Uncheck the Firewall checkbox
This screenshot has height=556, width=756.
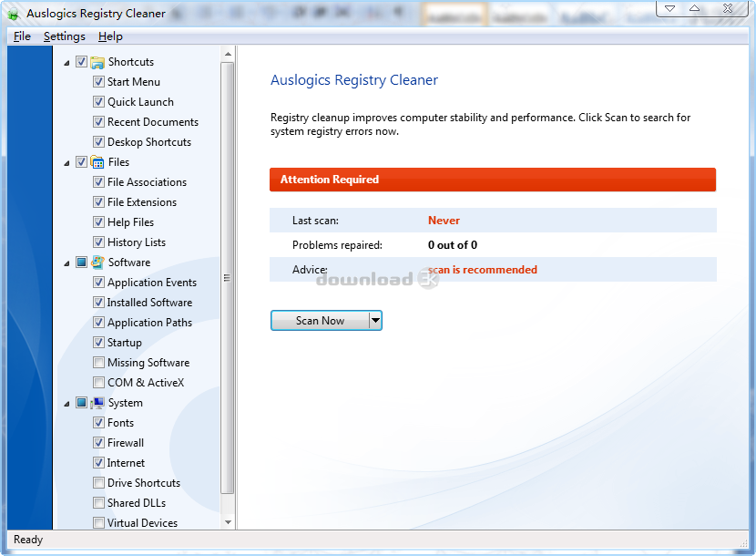98,443
